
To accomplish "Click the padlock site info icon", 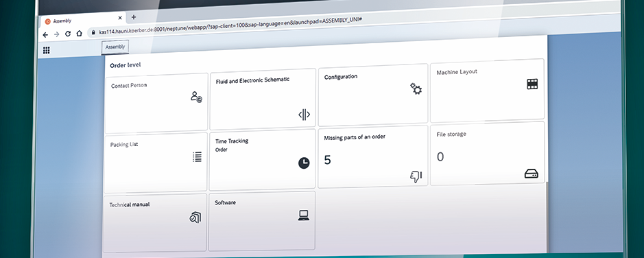I will pyautogui.click(x=94, y=32).
